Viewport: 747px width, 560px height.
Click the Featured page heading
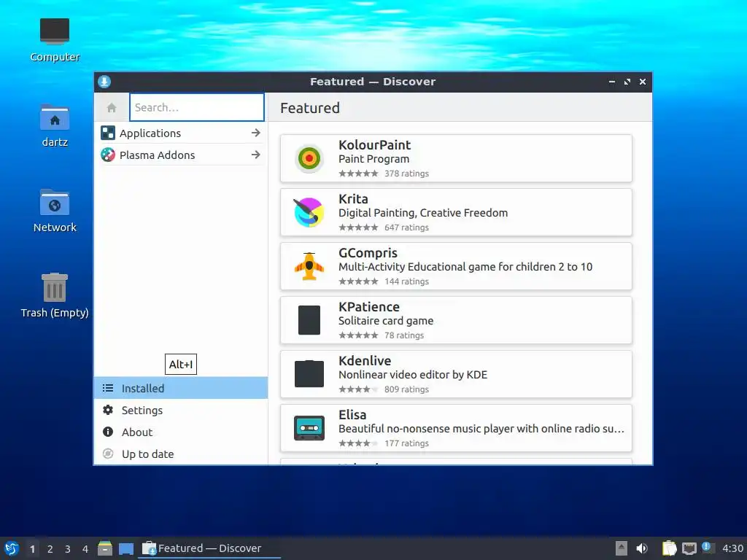click(309, 108)
